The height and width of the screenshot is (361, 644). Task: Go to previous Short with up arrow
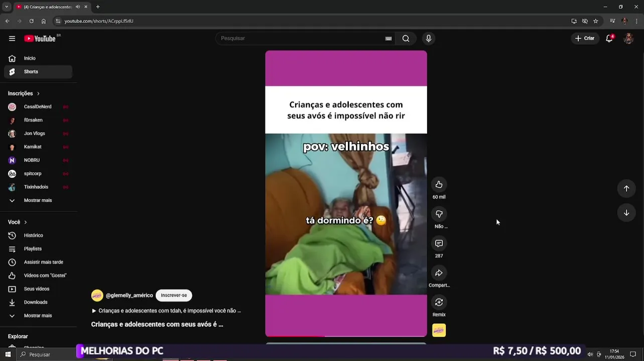(626, 189)
